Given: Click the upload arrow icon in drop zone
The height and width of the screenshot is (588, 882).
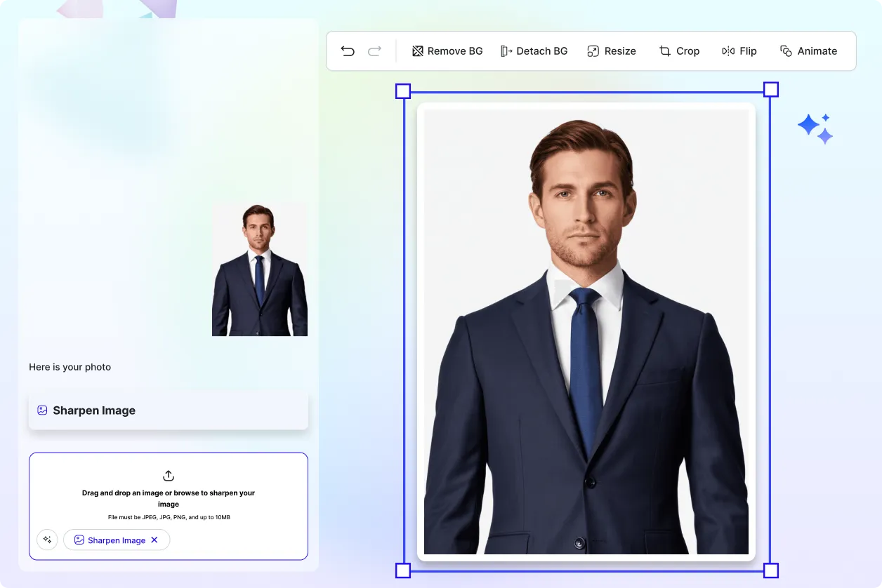Looking at the screenshot, I should point(168,475).
